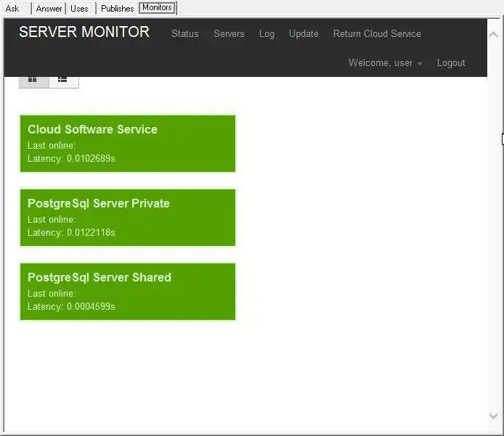Click the scrollbar up arrow
504x436 pixels.
tap(493, 35)
